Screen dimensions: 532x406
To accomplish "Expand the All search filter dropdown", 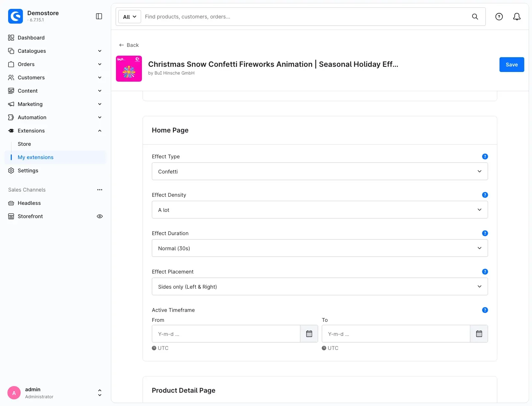I will click(x=130, y=17).
